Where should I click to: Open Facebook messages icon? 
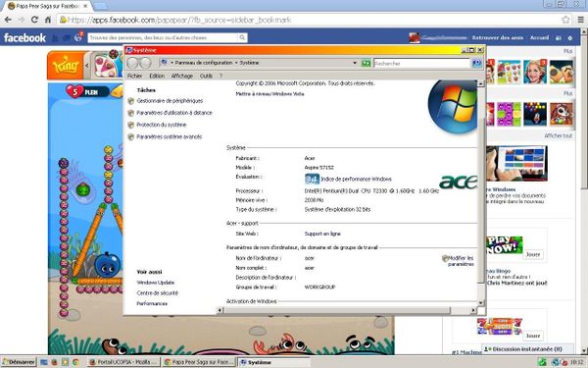point(67,38)
